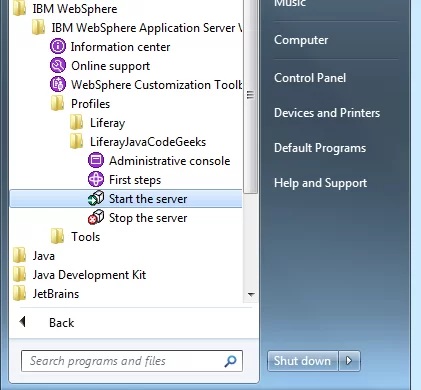Open Help and Support

(320, 183)
